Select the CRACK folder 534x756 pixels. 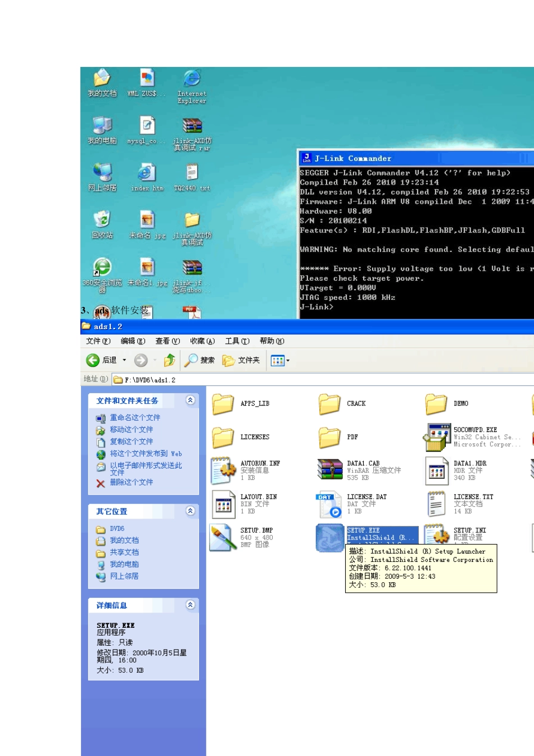tap(342, 404)
